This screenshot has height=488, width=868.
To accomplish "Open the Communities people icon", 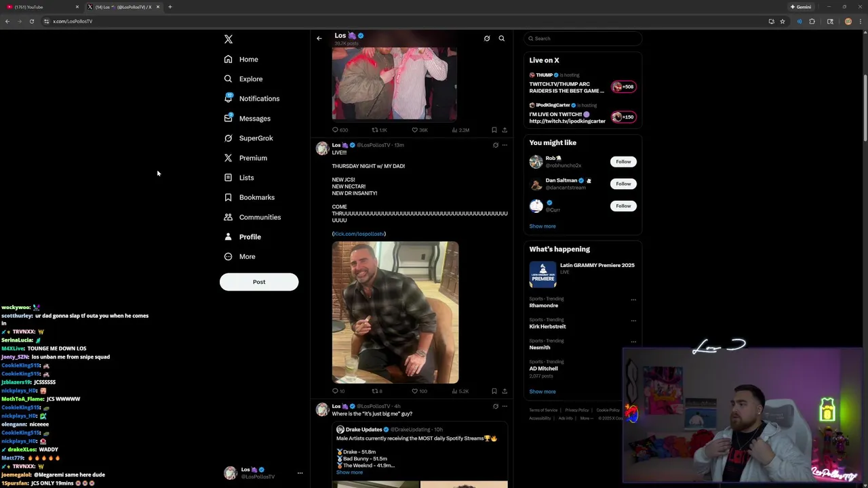I will point(229,217).
